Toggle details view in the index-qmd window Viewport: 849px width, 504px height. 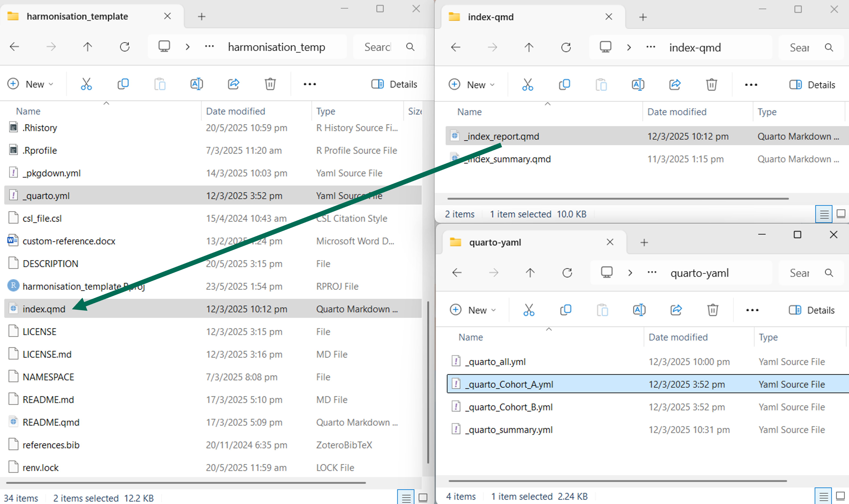824,214
